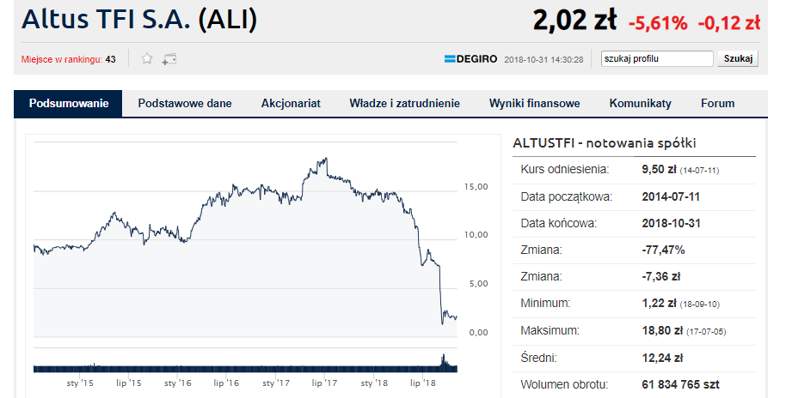Go to Władze i zatrudnienie tab
Screen dimensions: 786x398
click(x=405, y=103)
